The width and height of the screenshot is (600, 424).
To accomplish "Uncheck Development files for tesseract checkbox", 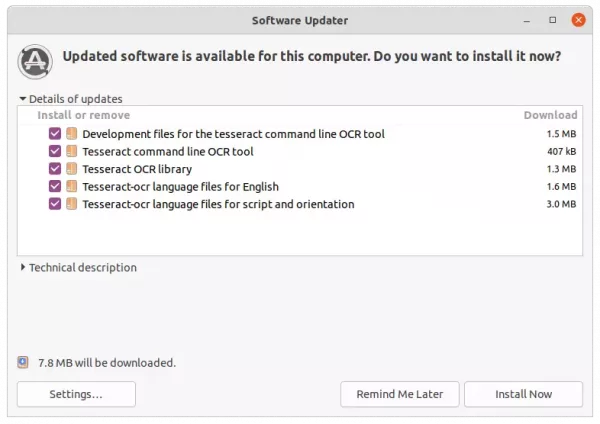I will [55, 134].
